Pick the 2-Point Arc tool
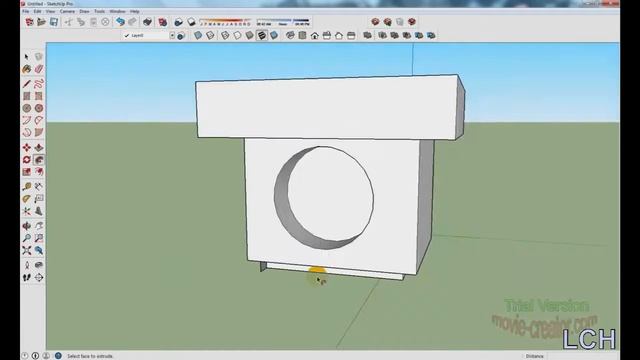Image resolution: width=640 pixels, height=360 pixels. (x=39, y=120)
